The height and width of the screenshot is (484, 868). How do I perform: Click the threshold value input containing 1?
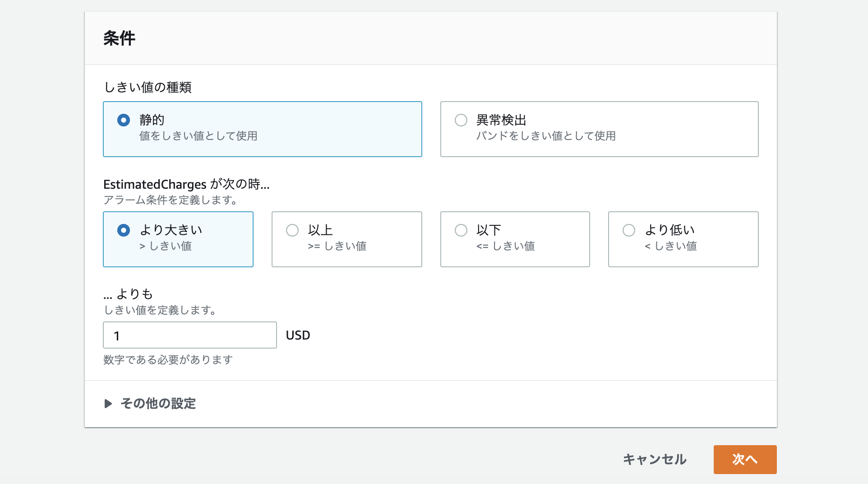(189, 335)
